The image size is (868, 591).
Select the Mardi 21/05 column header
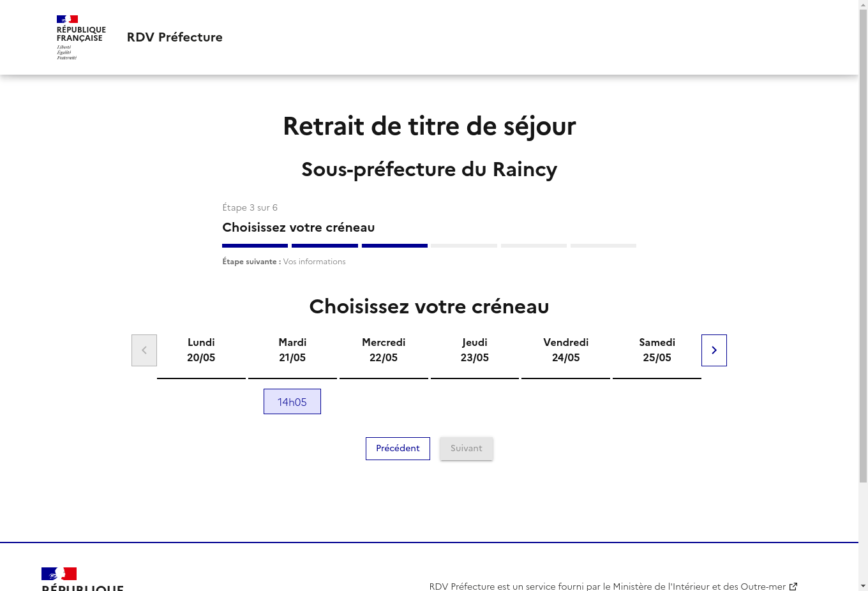tap(292, 350)
